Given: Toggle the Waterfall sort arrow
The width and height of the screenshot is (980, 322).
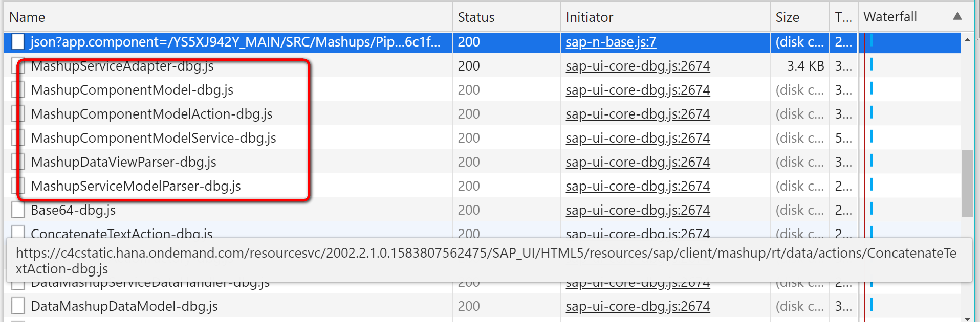Looking at the screenshot, I should (x=957, y=16).
